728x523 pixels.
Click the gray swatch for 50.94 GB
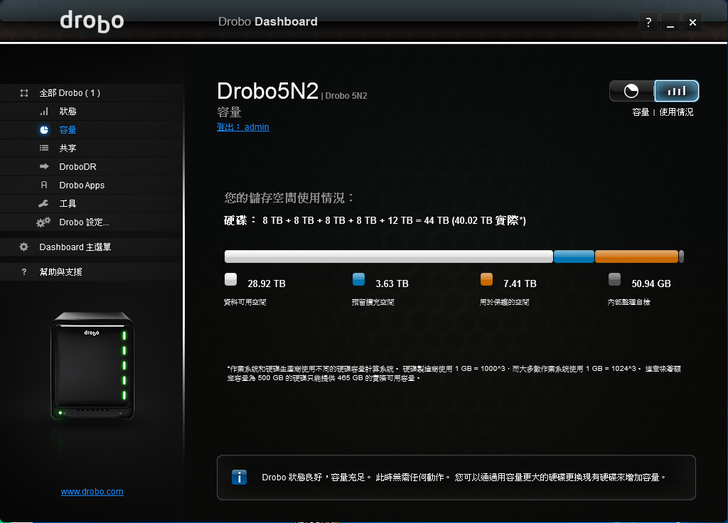click(614, 279)
